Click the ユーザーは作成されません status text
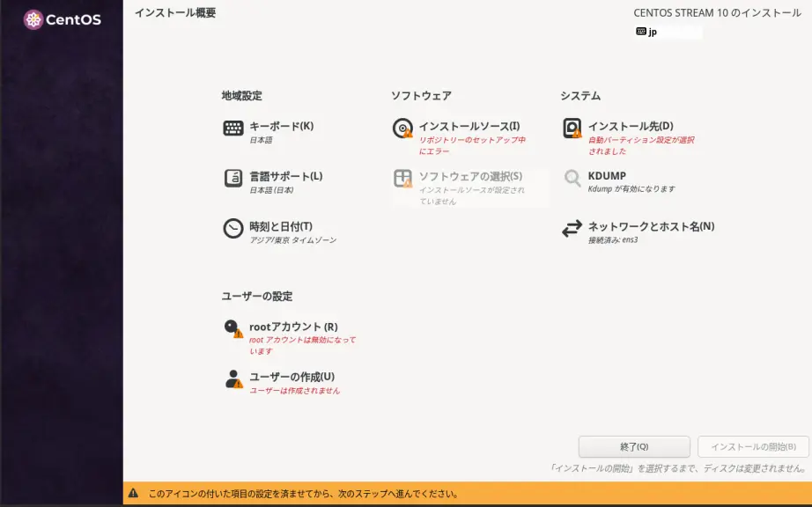Image resolution: width=812 pixels, height=507 pixels. tap(295, 391)
